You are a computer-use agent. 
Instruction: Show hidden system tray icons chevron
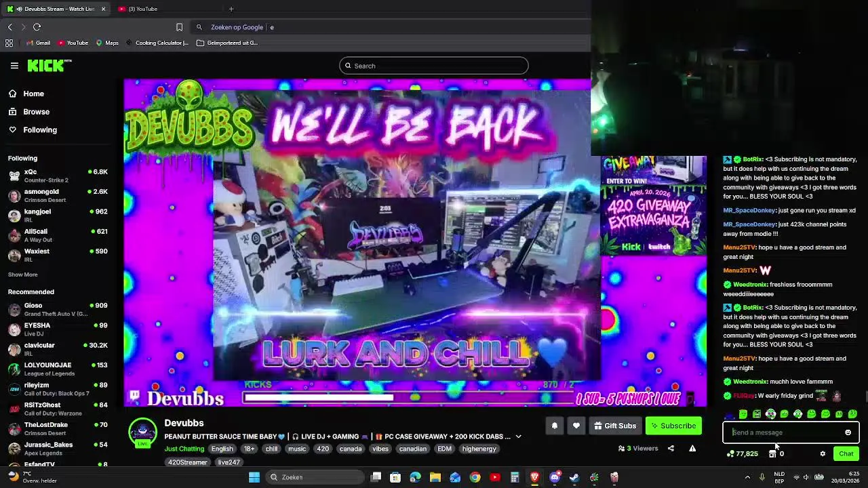coord(749,477)
